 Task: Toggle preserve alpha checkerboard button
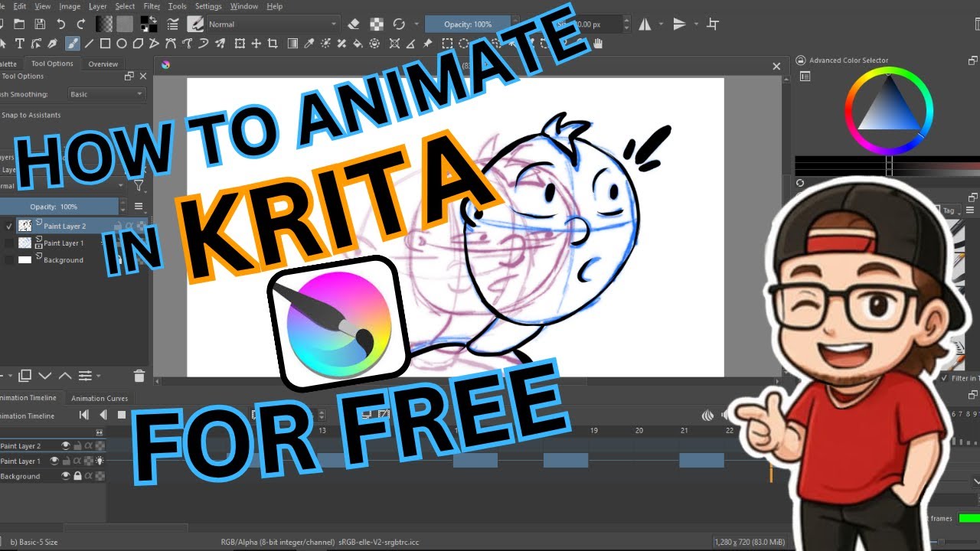pos(377,24)
